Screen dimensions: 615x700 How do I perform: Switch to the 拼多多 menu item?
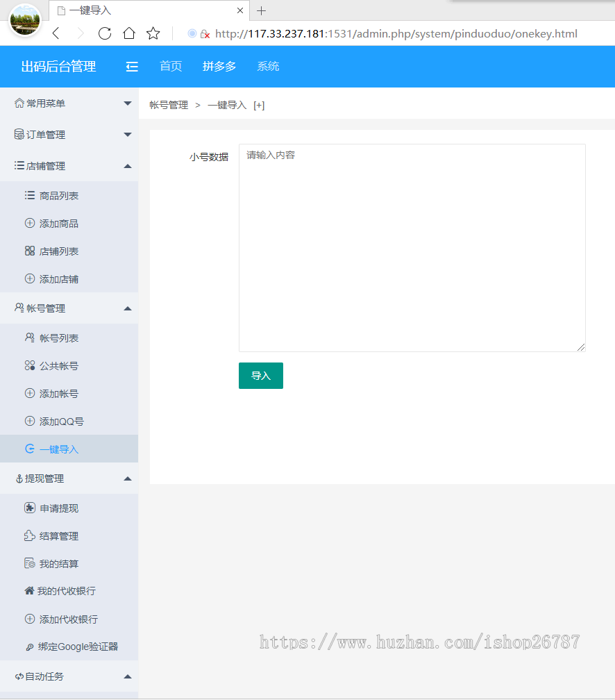point(219,67)
